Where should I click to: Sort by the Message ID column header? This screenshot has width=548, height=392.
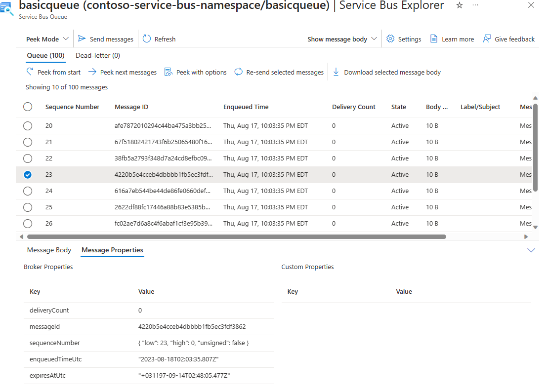pyautogui.click(x=131, y=107)
